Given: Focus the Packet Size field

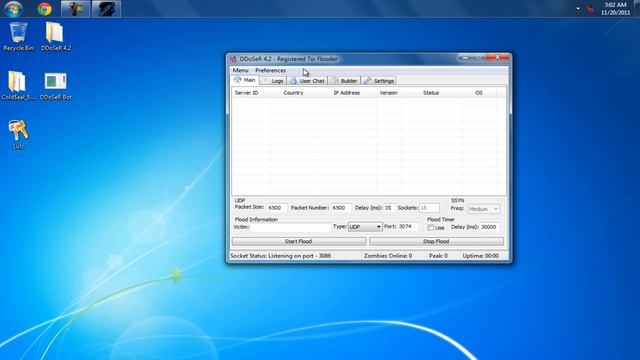Looking at the screenshot, I should (277, 208).
